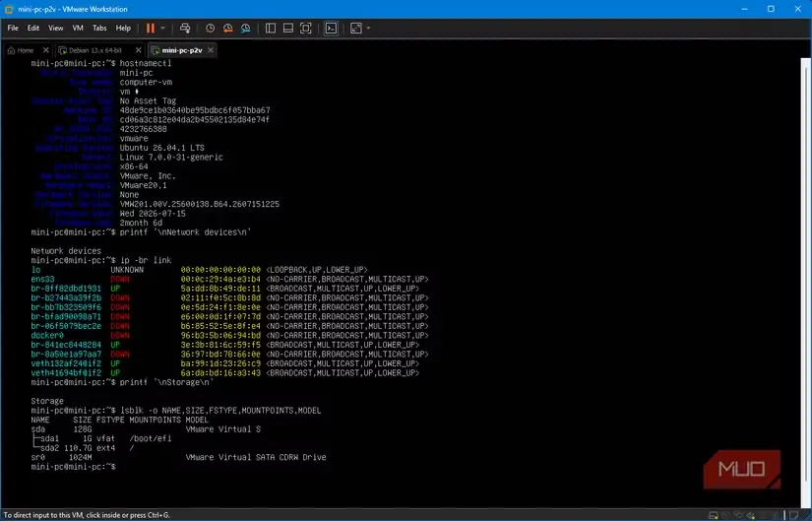Click the '/boot/efi' mountpoint

tap(151, 438)
